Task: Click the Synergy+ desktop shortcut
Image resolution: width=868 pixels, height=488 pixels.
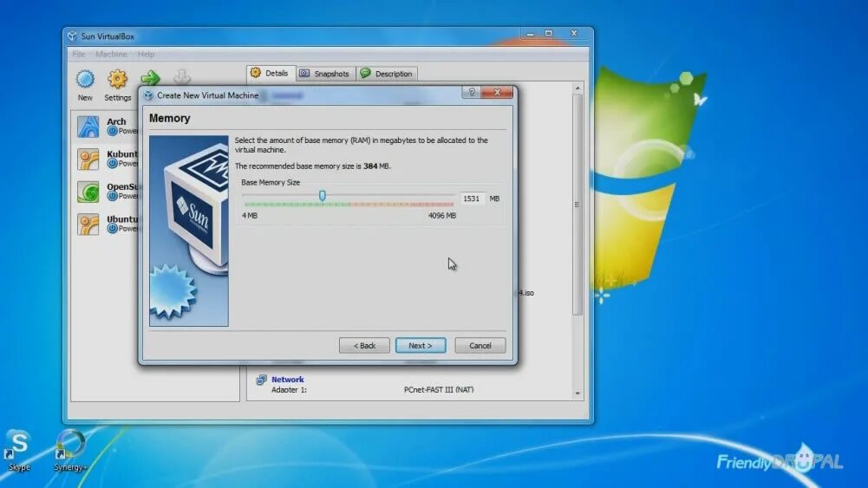Action: (70, 451)
